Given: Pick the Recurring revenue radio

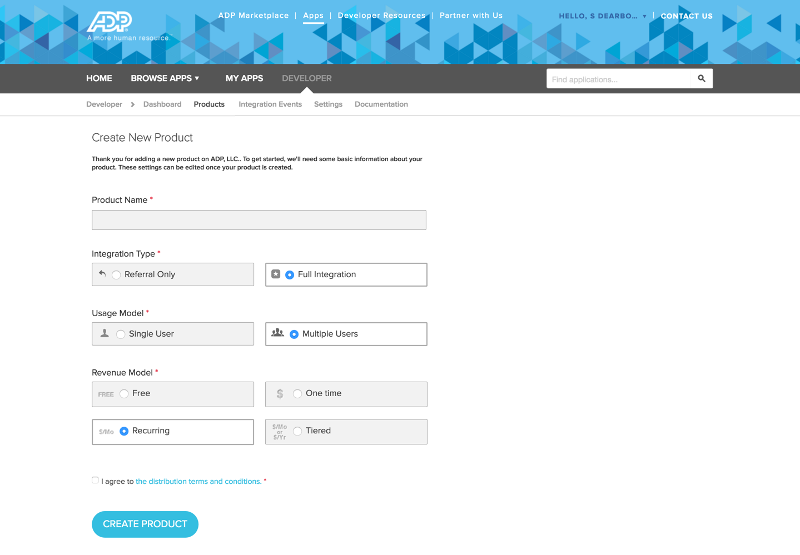Looking at the screenshot, I should pos(124,432).
